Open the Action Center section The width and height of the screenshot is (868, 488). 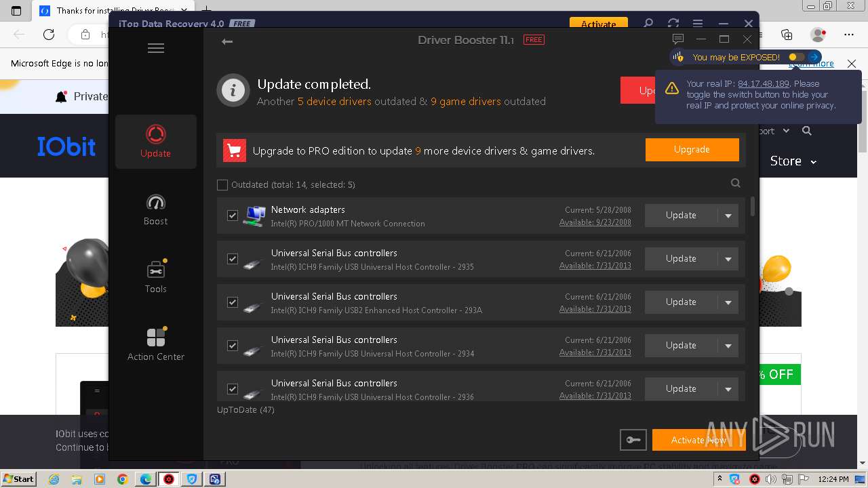coord(156,344)
